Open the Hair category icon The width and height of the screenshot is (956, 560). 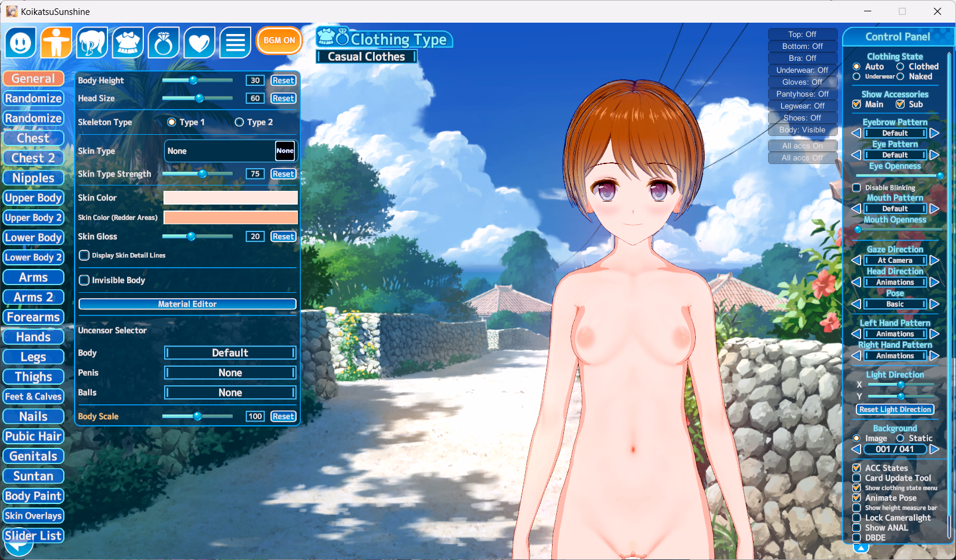click(x=92, y=42)
